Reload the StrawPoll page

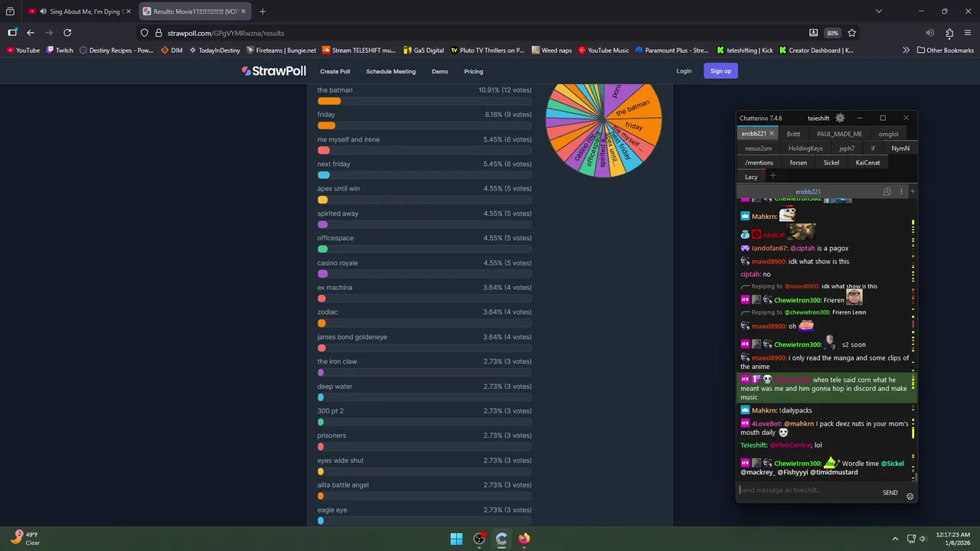click(67, 33)
